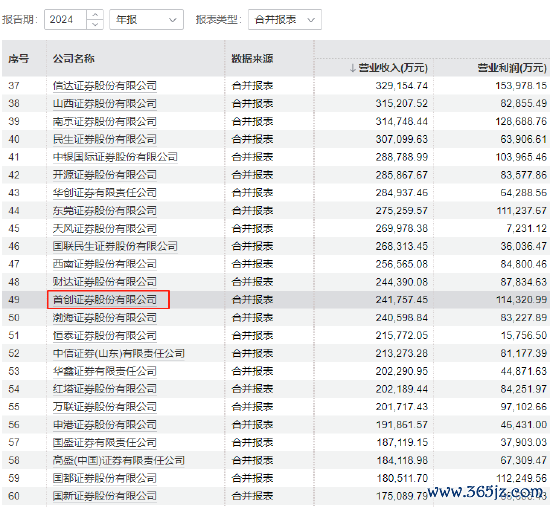
Task: Open the 年报 report period dropdown
Action: [146, 19]
